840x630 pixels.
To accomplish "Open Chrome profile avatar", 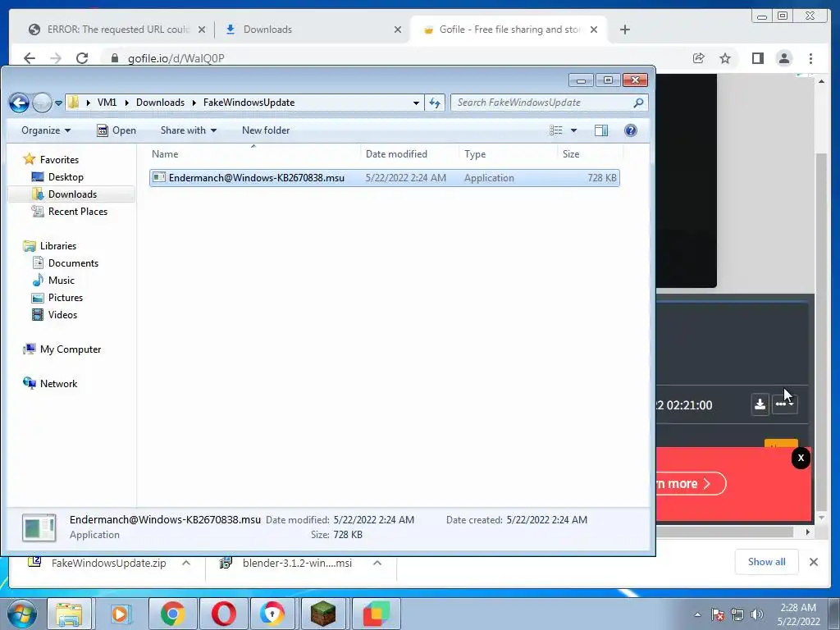I will click(784, 58).
